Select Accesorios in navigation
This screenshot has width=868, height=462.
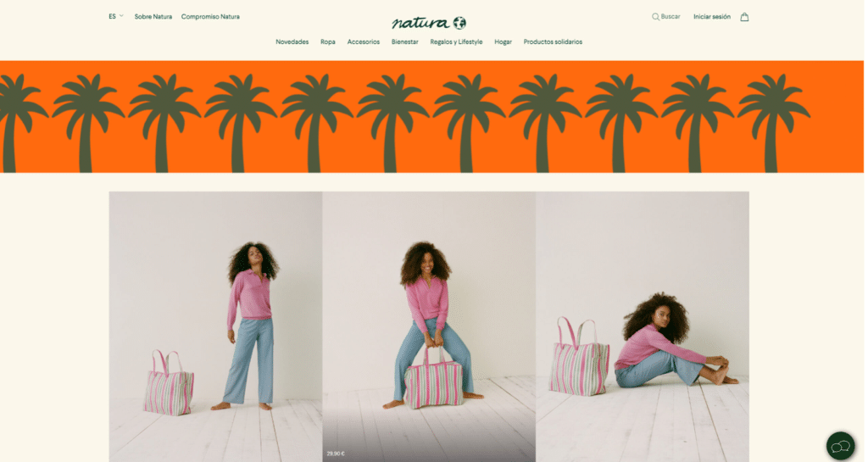click(363, 42)
